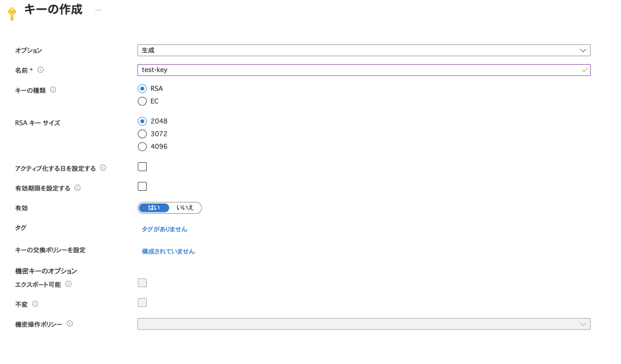Click info icon next to 名前 label
The height and width of the screenshot is (364, 621).
click(41, 70)
